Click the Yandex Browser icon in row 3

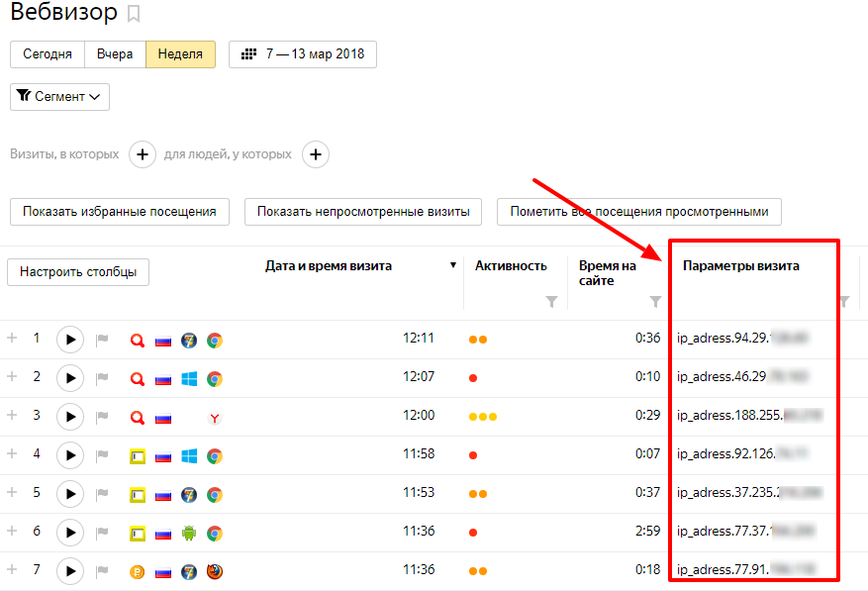(x=214, y=416)
